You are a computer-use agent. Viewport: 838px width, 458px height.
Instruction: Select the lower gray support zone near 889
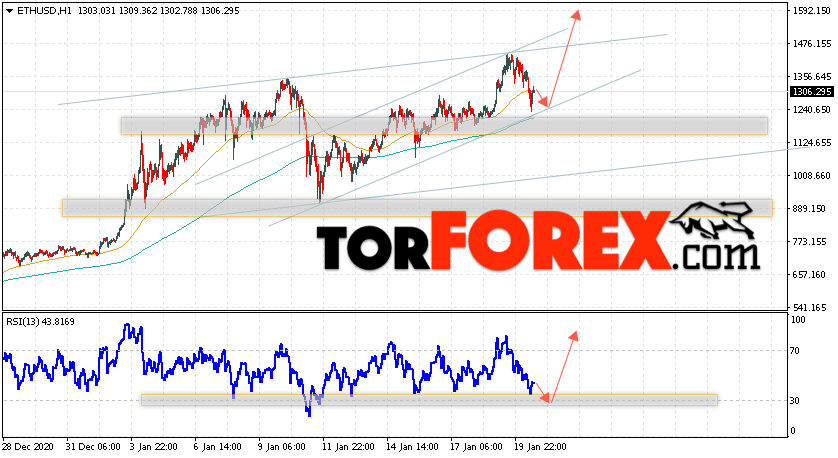[417, 208]
